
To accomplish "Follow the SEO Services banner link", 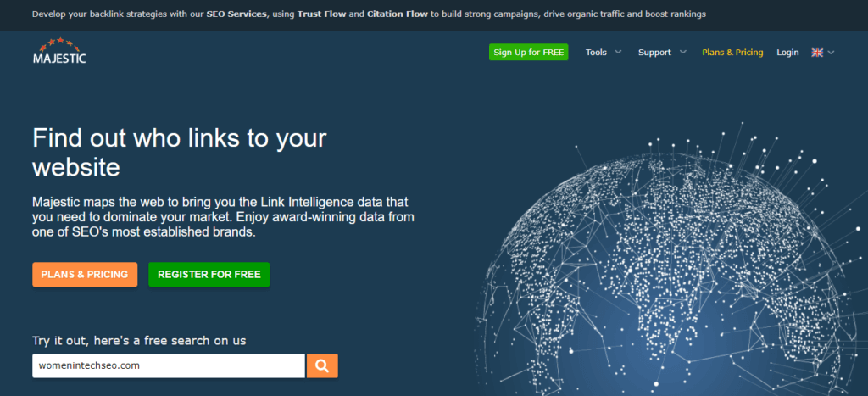I will [x=236, y=14].
